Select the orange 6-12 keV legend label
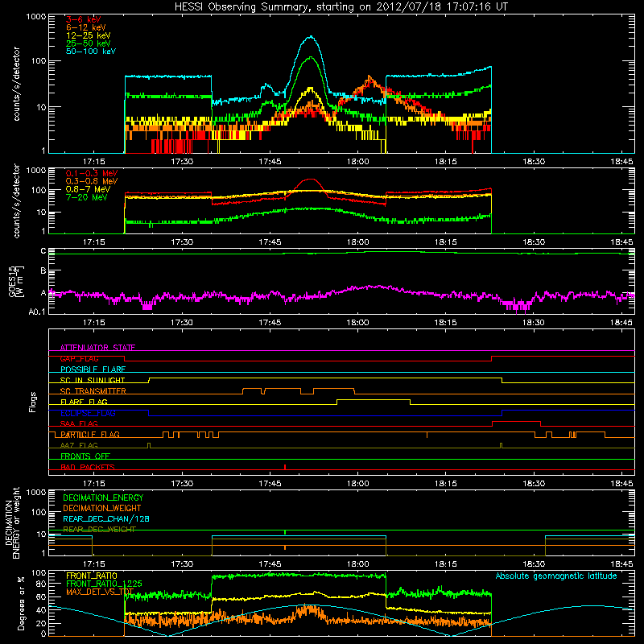The image size is (644, 644). (86, 27)
